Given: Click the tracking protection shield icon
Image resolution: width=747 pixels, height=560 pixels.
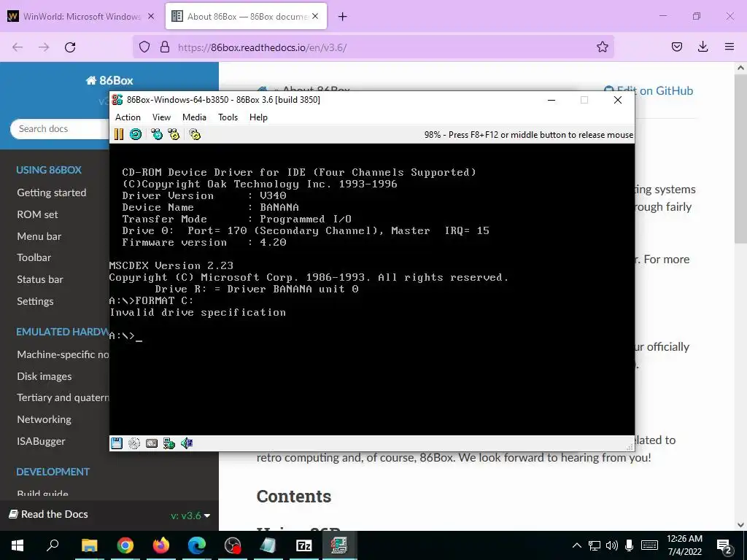Looking at the screenshot, I should pos(144,47).
